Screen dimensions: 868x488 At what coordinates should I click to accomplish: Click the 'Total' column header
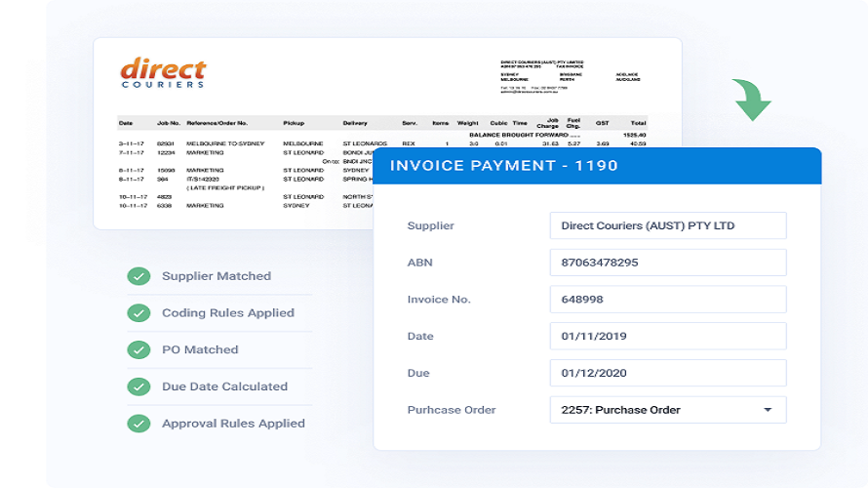[x=638, y=123]
